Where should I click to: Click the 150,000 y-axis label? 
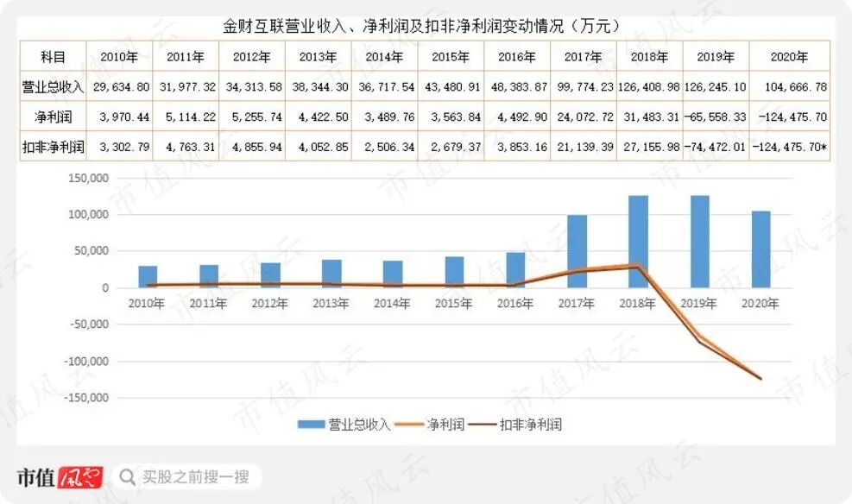pos(89,178)
